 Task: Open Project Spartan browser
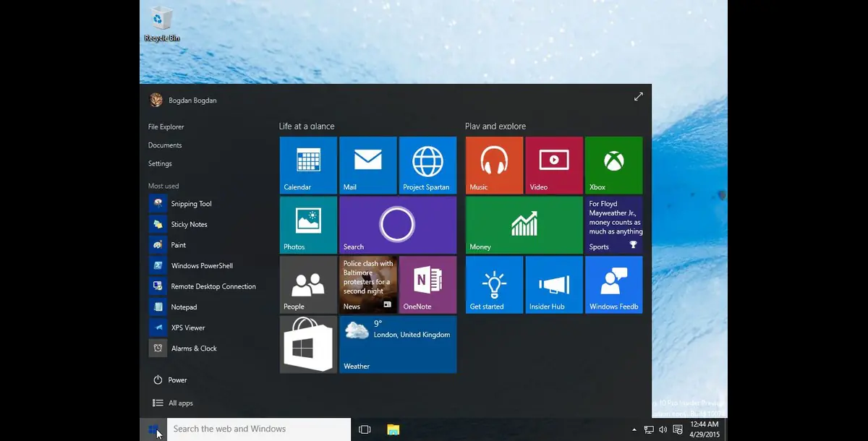click(427, 165)
